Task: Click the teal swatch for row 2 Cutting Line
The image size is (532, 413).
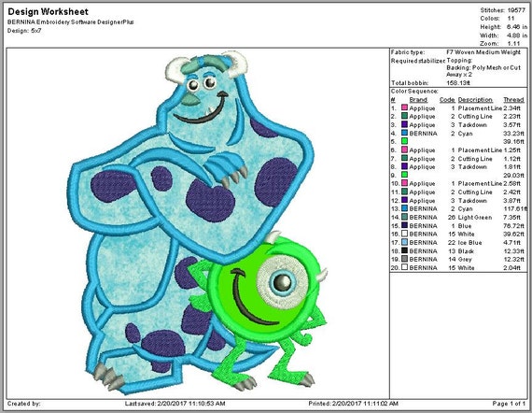Action: click(x=404, y=116)
